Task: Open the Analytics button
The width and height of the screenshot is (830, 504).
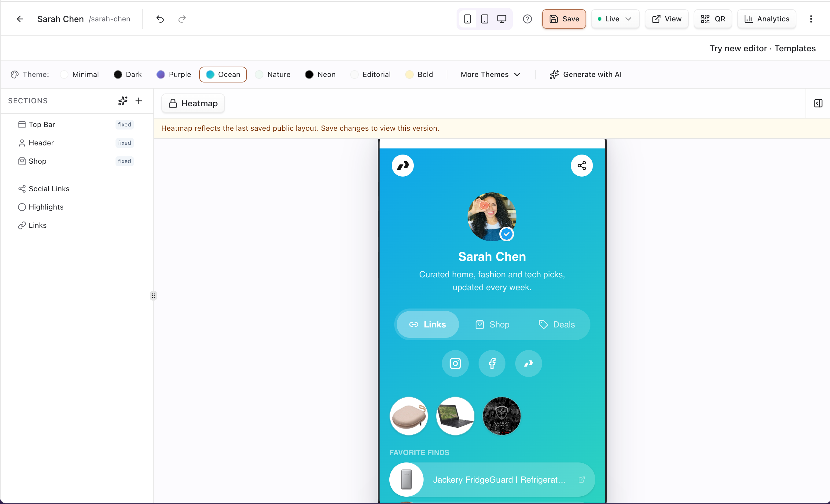Action: tap(766, 19)
